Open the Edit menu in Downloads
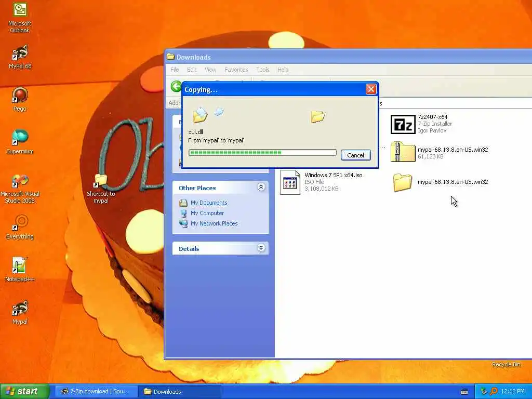Viewport: 532px width, 399px height. pos(192,70)
